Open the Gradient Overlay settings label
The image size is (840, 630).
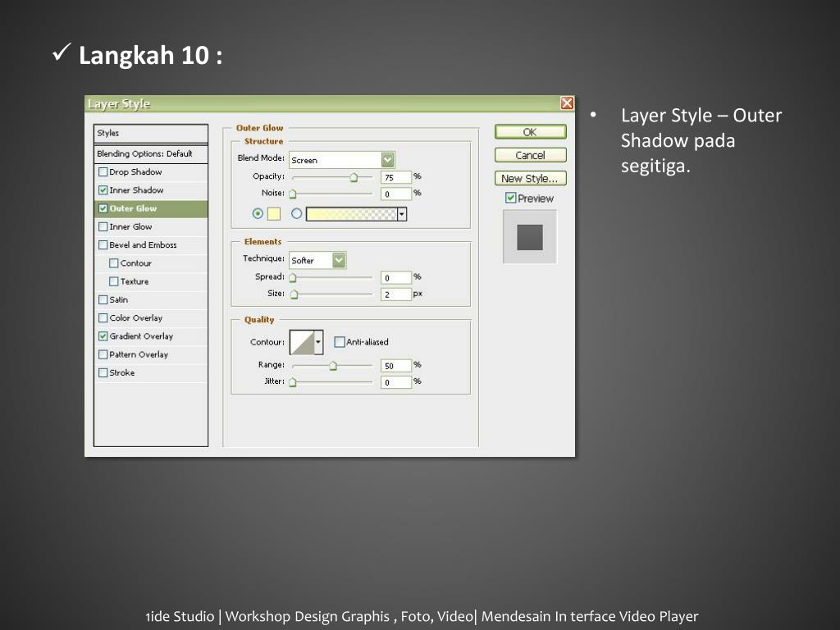pos(141,336)
